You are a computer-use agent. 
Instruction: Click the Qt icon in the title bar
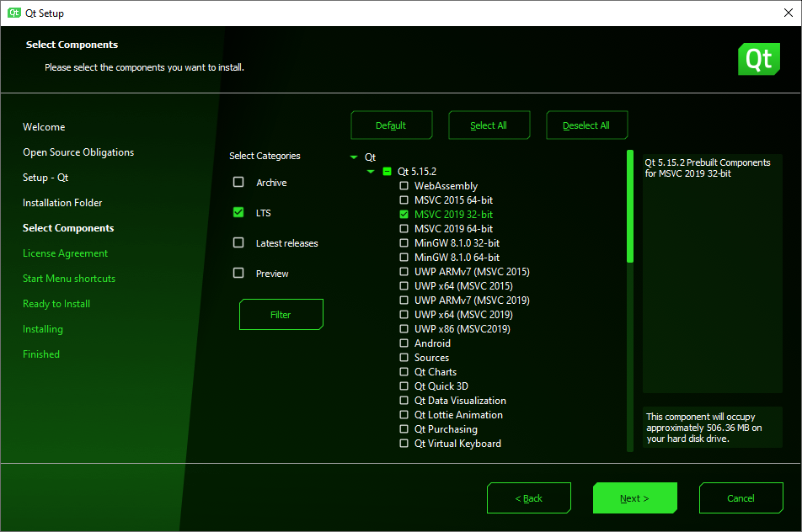12,13
